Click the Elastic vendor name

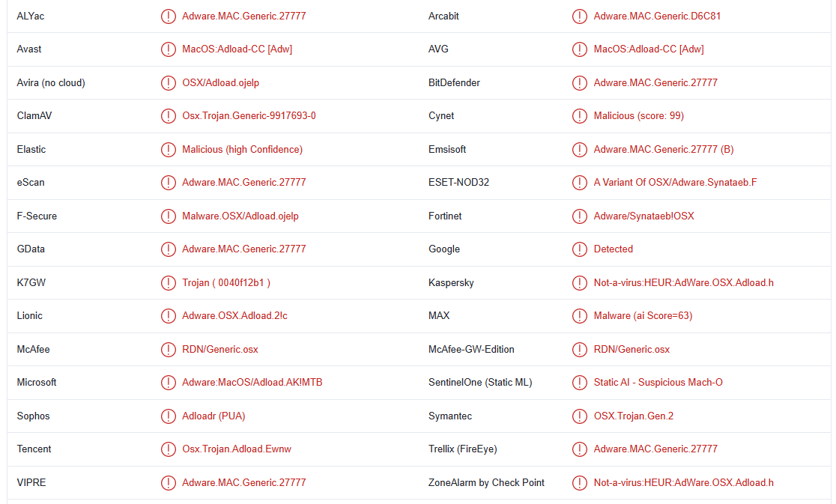coord(31,150)
